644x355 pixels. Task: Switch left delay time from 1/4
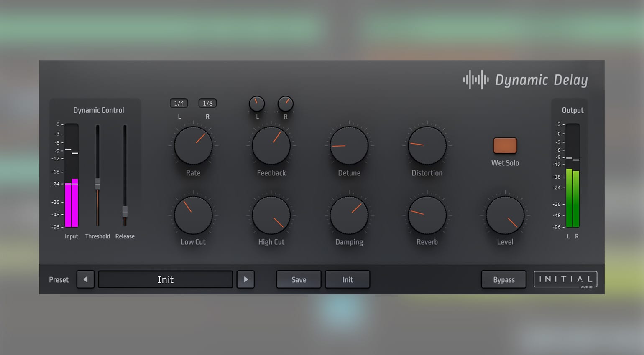point(179,103)
